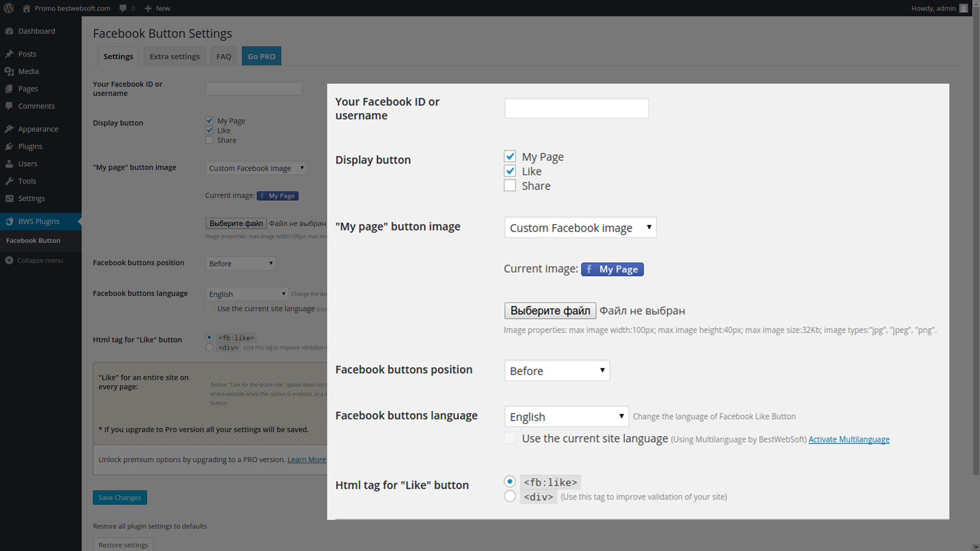Enable Use the current site language in the enlarged preview
This screenshot has width=980, height=551.
pos(510,438)
